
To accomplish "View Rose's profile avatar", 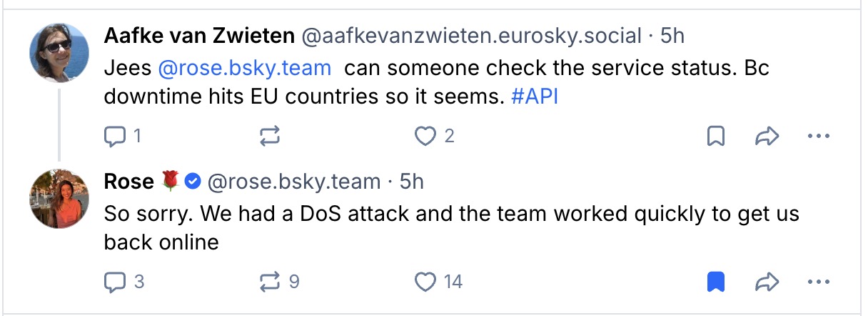I will pos(59,199).
